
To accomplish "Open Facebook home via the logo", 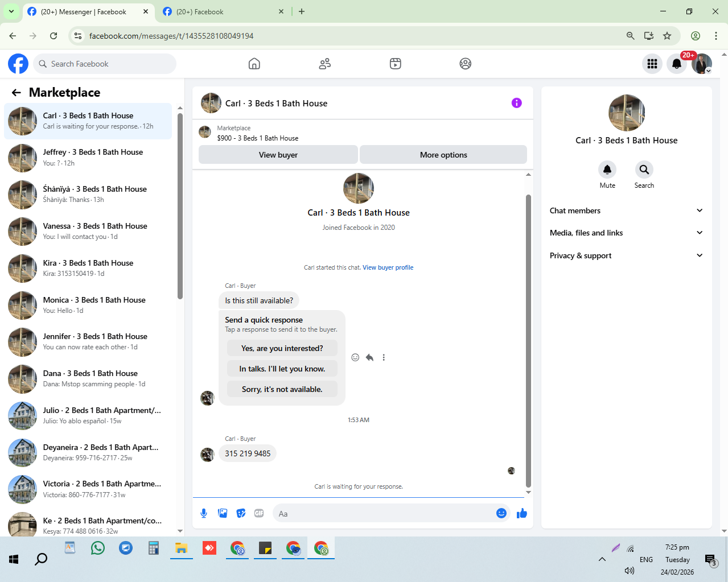I will click(18, 64).
